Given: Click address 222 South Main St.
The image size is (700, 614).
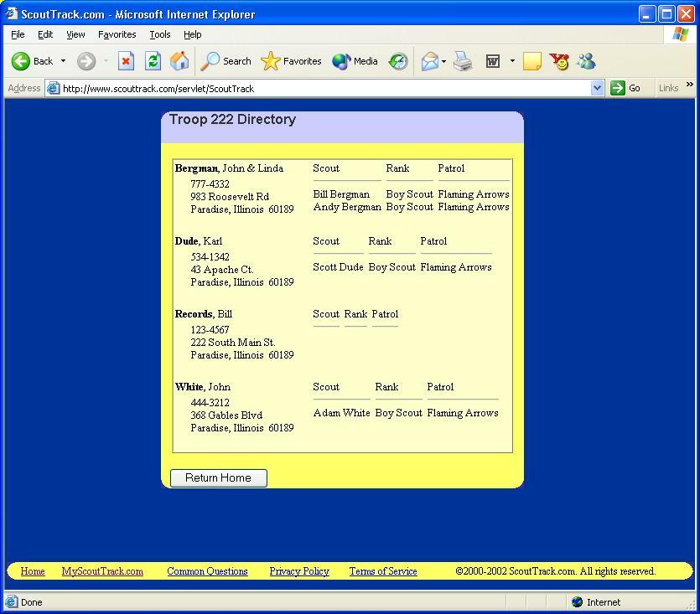Looking at the screenshot, I should click(233, 343).
